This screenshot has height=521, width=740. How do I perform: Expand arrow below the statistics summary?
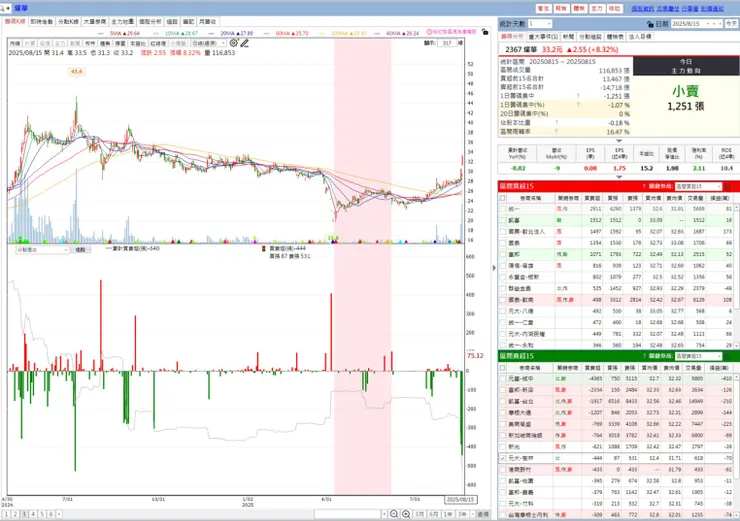(x=619, y=141)
